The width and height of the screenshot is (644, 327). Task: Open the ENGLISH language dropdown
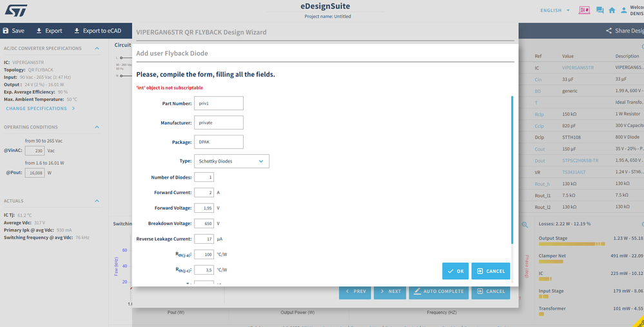[555, 10]
